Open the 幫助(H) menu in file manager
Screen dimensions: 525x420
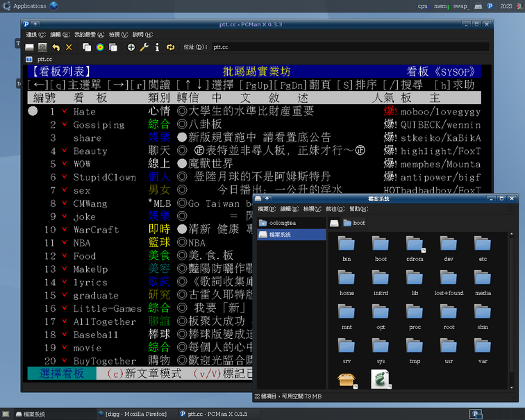[x=358, y=209]
